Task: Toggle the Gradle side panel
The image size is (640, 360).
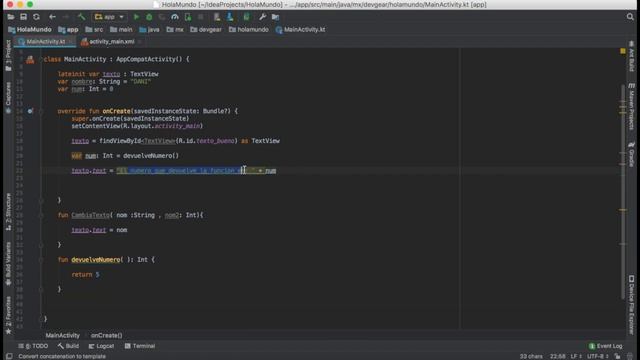Action: [x=631, y=154]
